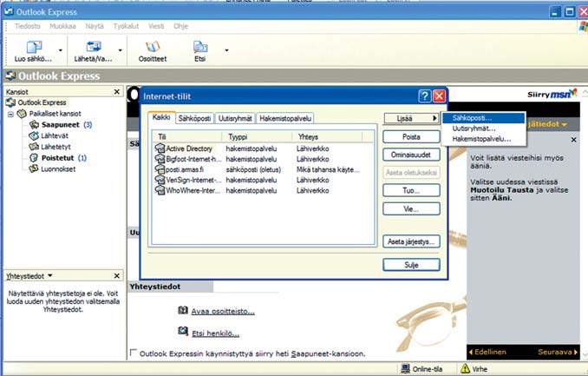Choose Sähköposti... in Lisää submenu
The image size is (588, 376).
point(483,118)
